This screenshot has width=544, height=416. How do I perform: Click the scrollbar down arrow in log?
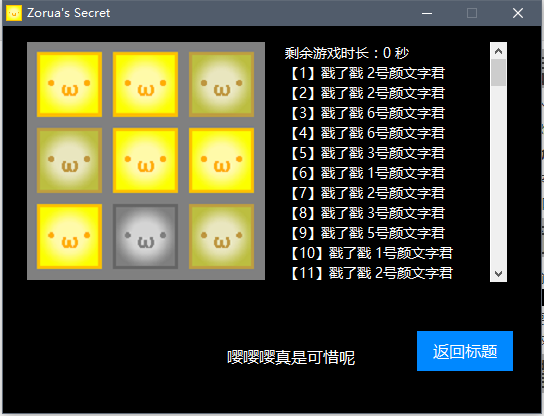point(499,273)
